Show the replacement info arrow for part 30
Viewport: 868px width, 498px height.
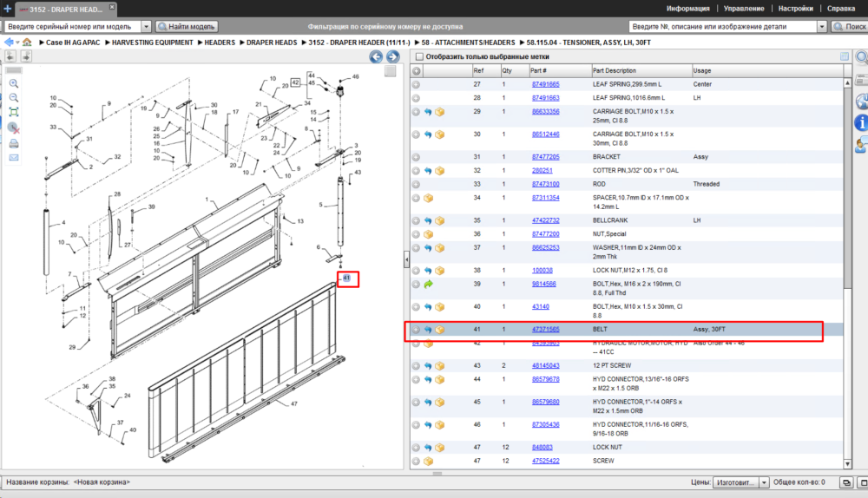pyautogui.click(x=428, y=134)
